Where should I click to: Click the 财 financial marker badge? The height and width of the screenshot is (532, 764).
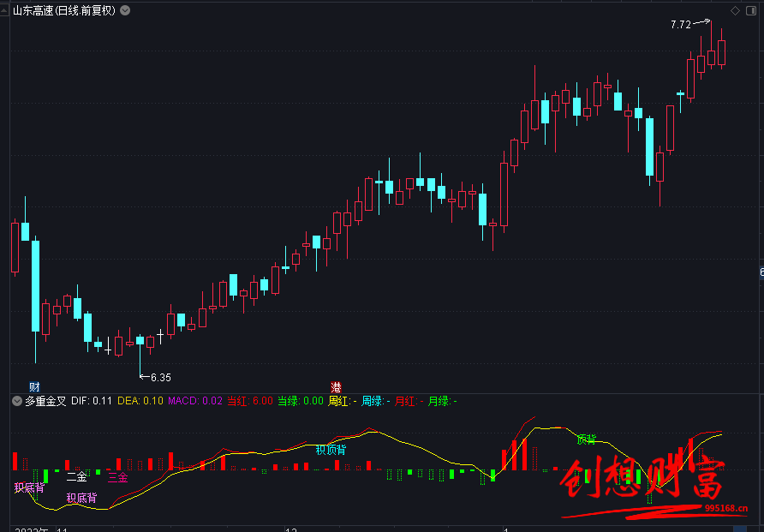34,387
